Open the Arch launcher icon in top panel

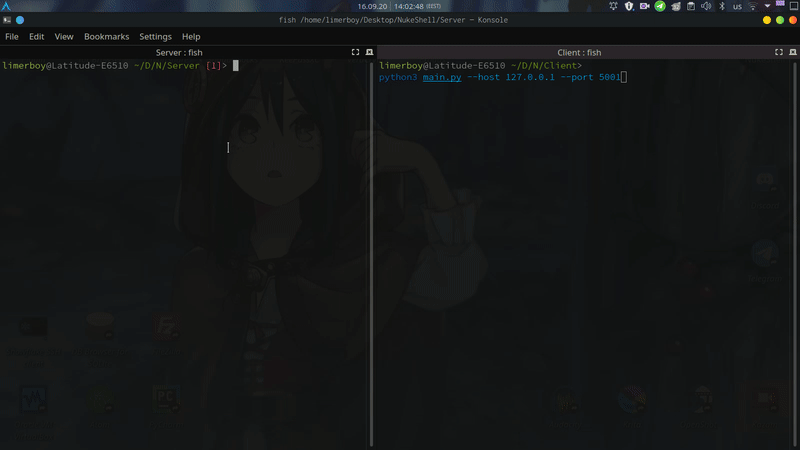(x=6, y=6)
